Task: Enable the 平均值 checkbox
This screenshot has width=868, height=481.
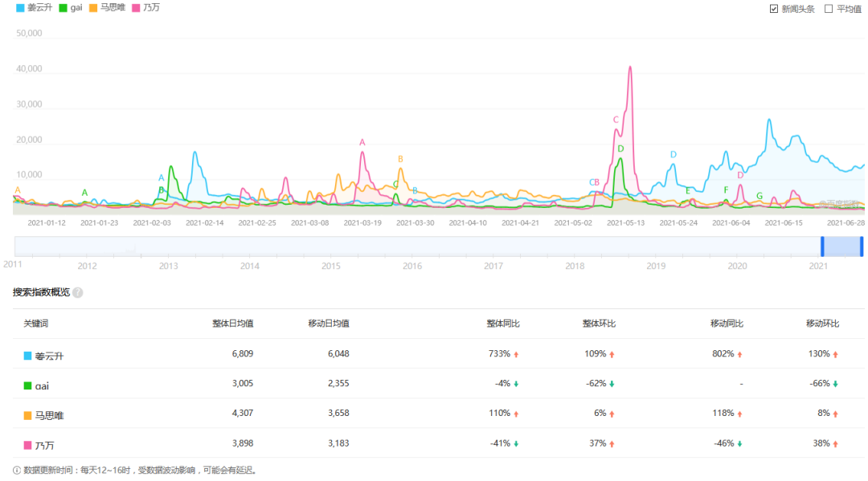Action: pyautogui.click(x=829, y=9)
